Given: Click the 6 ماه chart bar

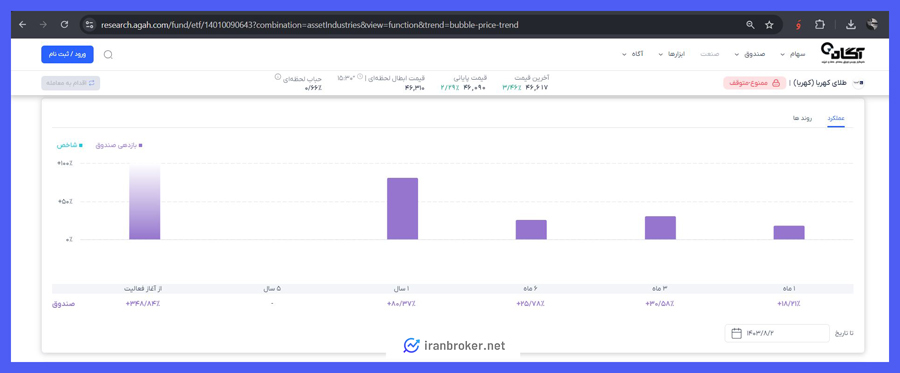Looking at the screenshot, I should (x=531, y=230).
